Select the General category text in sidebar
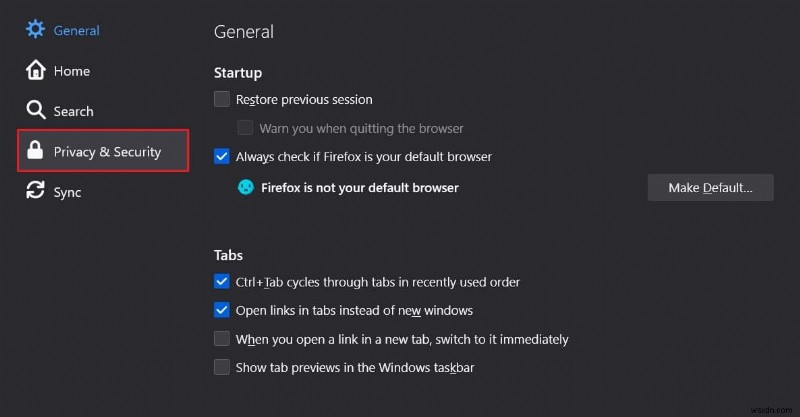The image size is (800, 417). pyautogui.click(x=77, y=30)
